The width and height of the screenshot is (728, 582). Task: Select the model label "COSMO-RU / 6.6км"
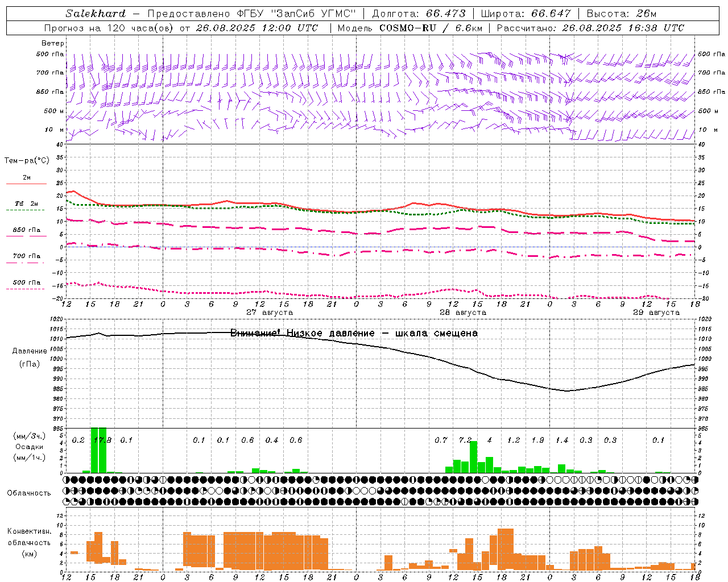click(x=431, y=28)
